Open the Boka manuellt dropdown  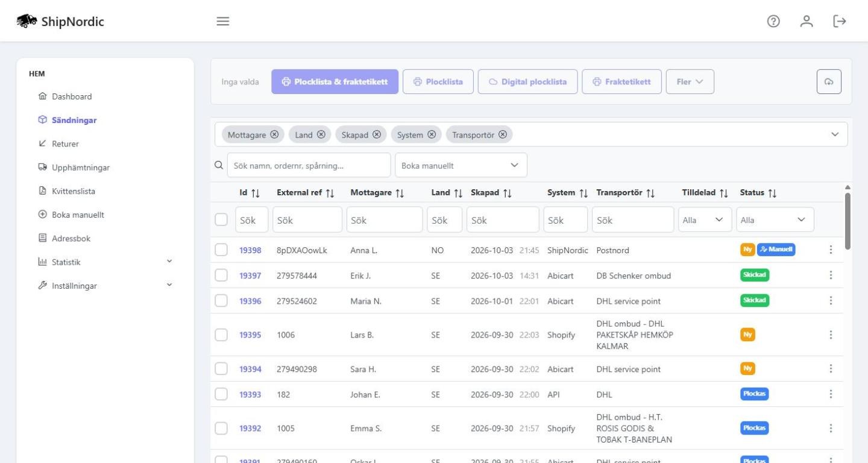(x=461, y=165)
